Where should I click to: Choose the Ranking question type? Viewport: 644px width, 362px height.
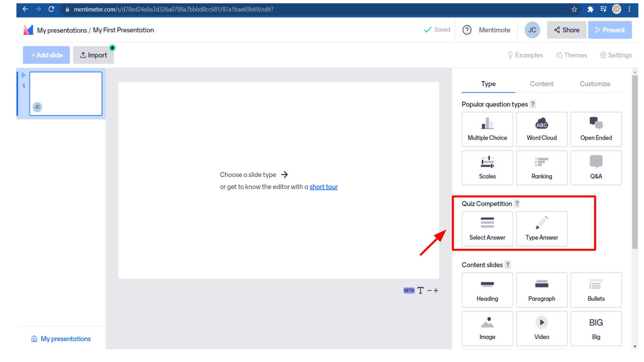coord(541,168)
